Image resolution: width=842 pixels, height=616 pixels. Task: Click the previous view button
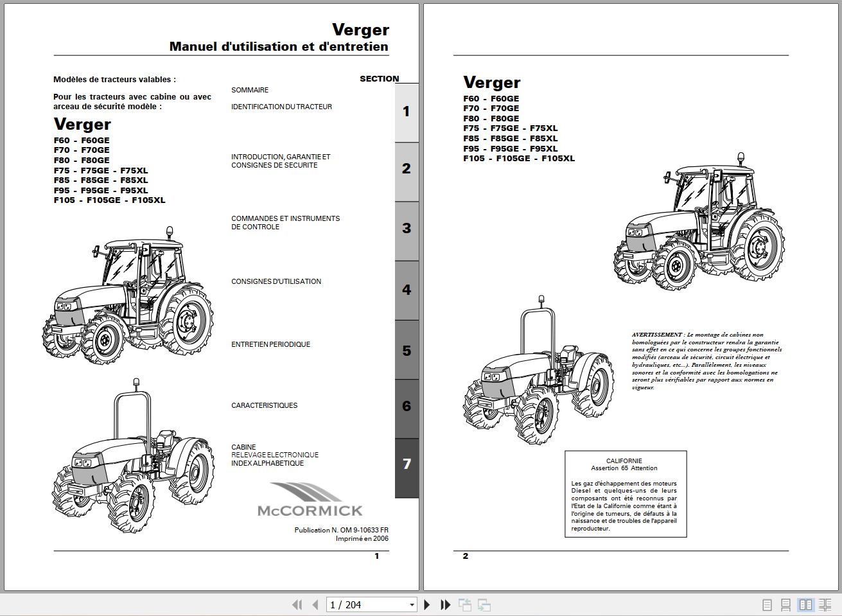tap(464, 605)
